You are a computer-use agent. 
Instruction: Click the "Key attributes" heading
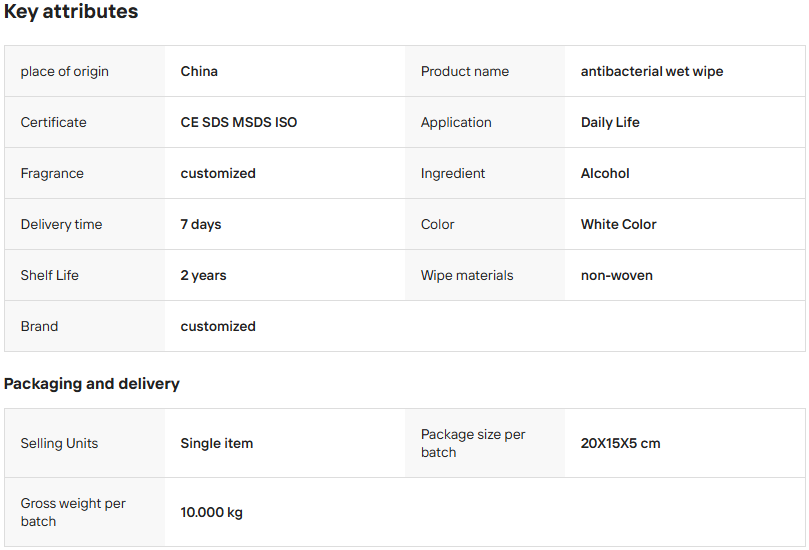tap(71, 12)
